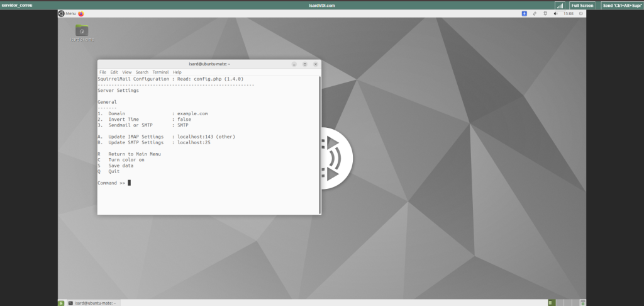The height and width of the screenshot is (306, 644).
Task: Open the Help menu in the terminal
Action: 177,72
